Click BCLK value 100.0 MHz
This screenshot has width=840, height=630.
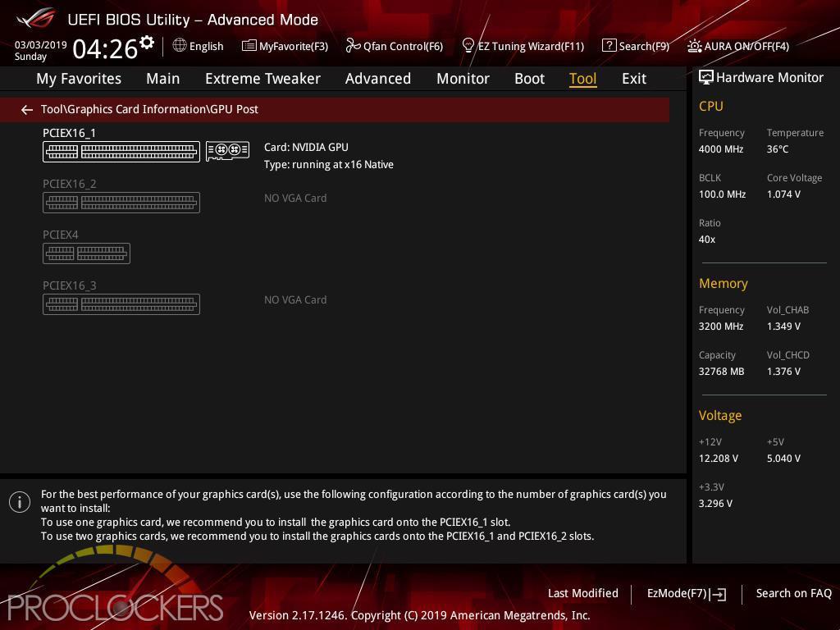(722, 194)
